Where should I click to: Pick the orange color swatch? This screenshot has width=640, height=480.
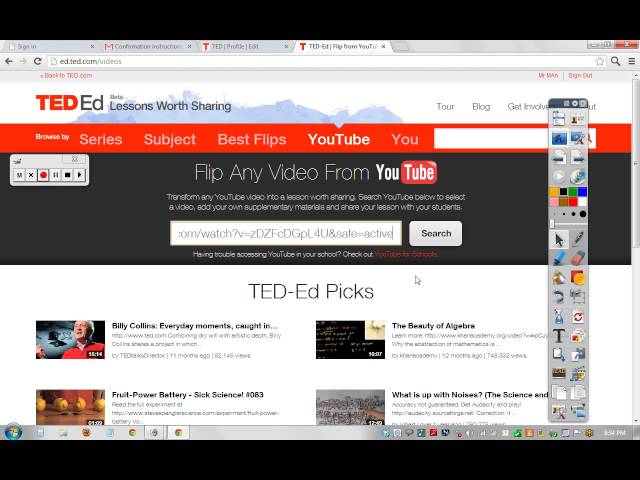(x=554, y=191)
